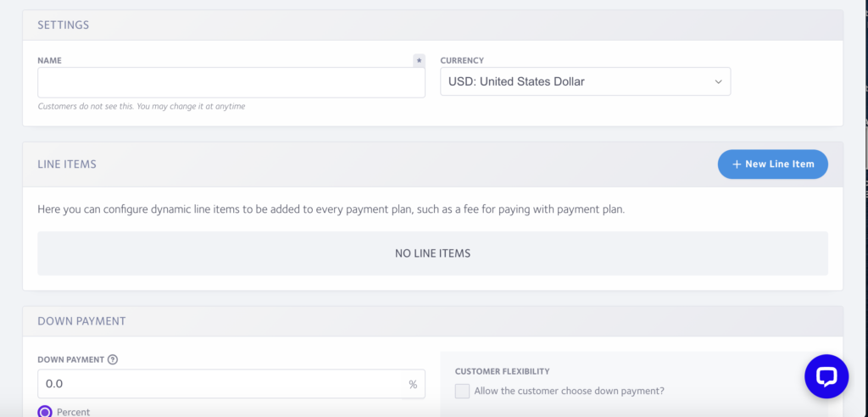Focus the Down Payment value field
The height and width of the screenshot is (417, 868).
click(231, 384)
